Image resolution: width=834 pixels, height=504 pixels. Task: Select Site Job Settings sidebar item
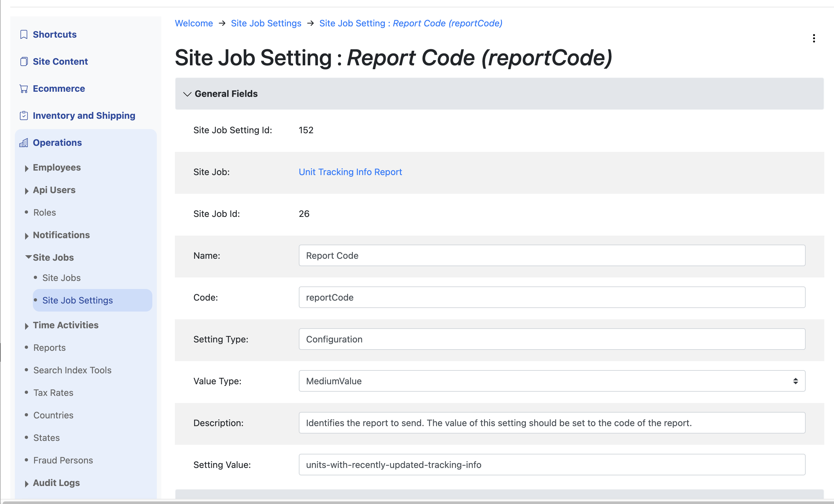tap(92, 300)
